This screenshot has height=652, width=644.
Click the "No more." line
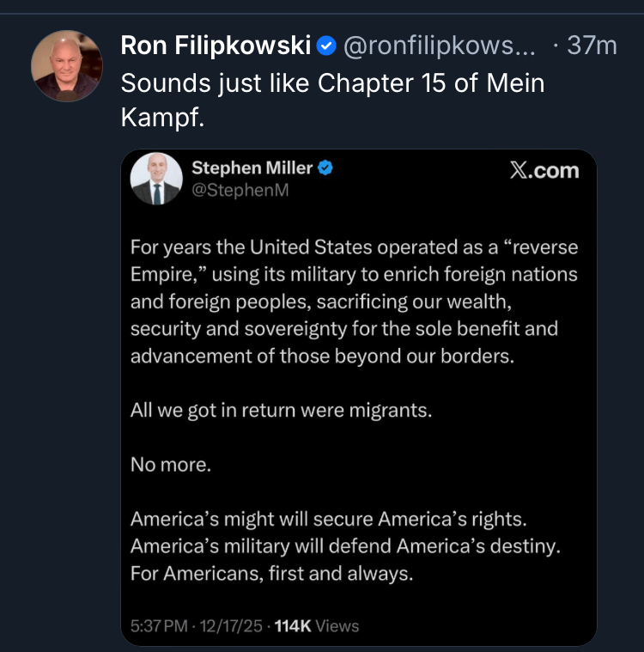[x=170, y=465]
